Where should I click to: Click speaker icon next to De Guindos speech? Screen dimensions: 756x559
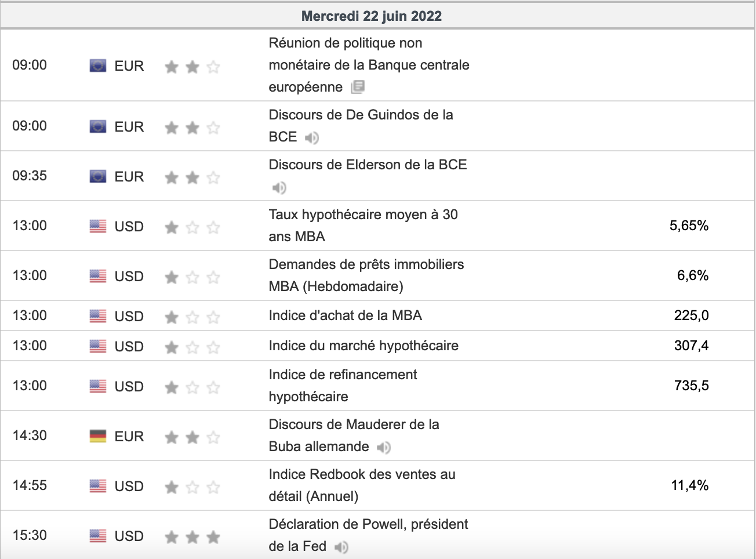tap(312, 137)
